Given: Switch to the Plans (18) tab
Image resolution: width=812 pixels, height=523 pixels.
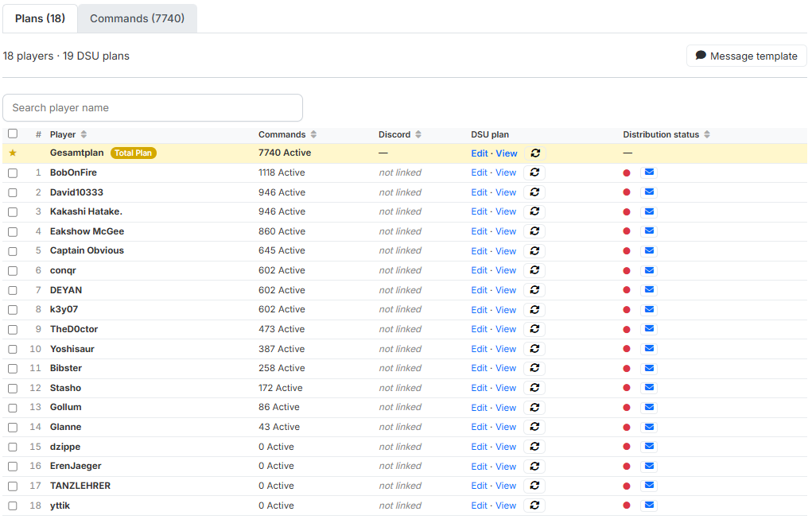Looking at the screenshot, I should pos(40,18).
